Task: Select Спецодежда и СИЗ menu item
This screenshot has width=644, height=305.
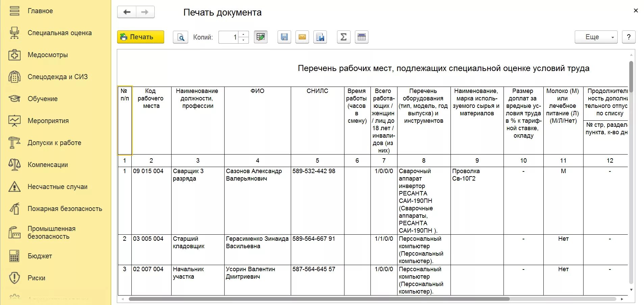Action: tap(58, 77)
